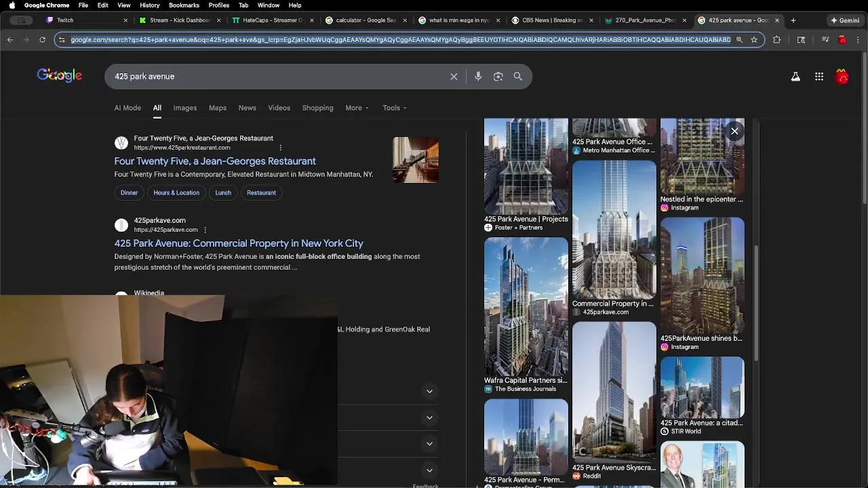The image size is (868, 488).
Task: Go back with the browser back arrow
Action: click(10, 40)
